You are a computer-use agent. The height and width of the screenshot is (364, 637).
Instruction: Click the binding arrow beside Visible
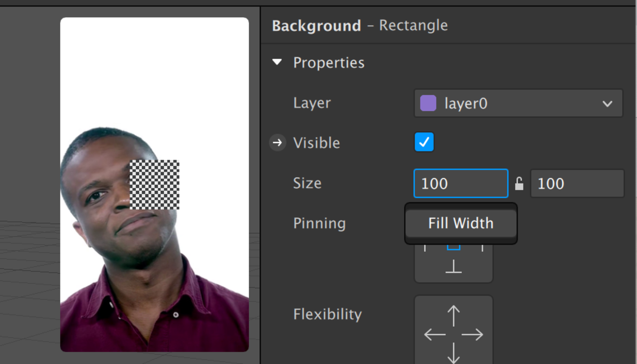click(x=278, y=143)
